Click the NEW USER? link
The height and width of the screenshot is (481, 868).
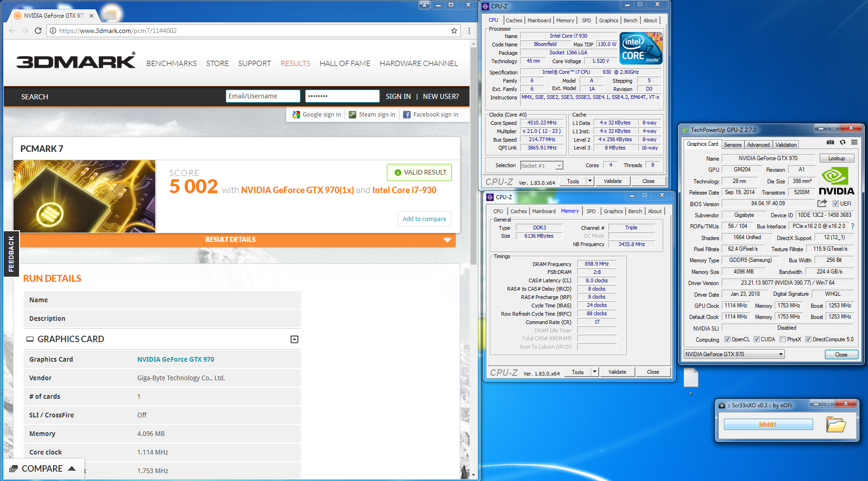[441, 97]
